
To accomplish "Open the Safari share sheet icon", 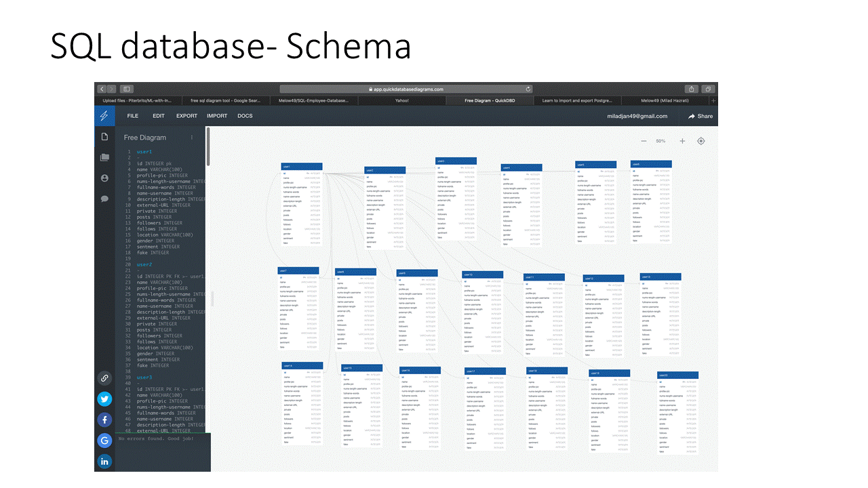I will [x=691, y=89].
